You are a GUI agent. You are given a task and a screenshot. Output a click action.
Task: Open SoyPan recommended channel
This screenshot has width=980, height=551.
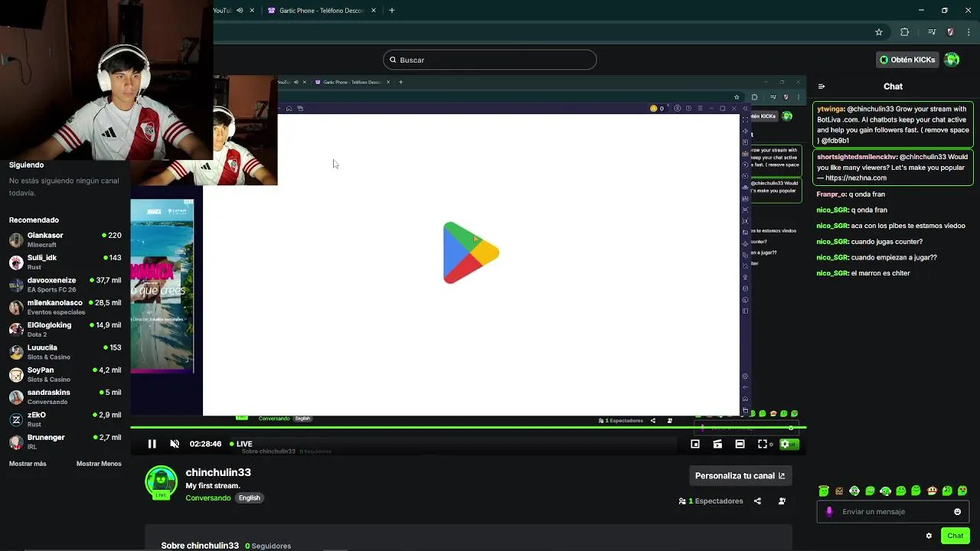click(65, 374)
